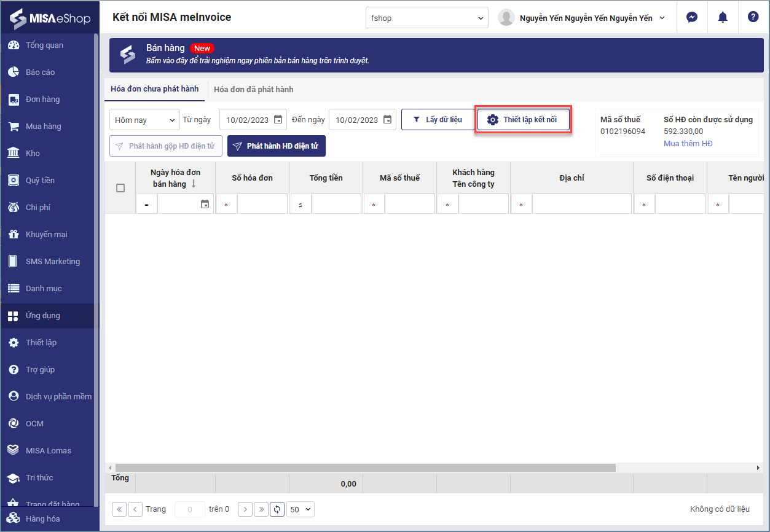Go to previous page arrow button
This screenshot has width=770, height=532.
coord(135,509)
